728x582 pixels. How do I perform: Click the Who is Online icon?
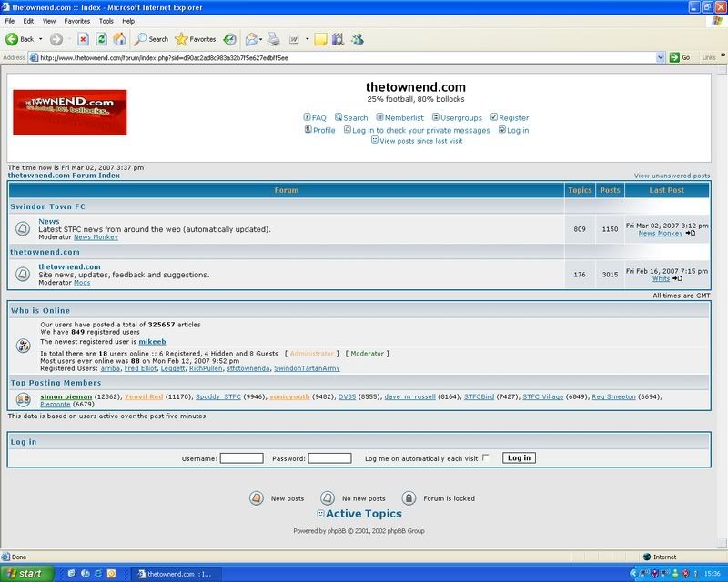pos(24,346)
